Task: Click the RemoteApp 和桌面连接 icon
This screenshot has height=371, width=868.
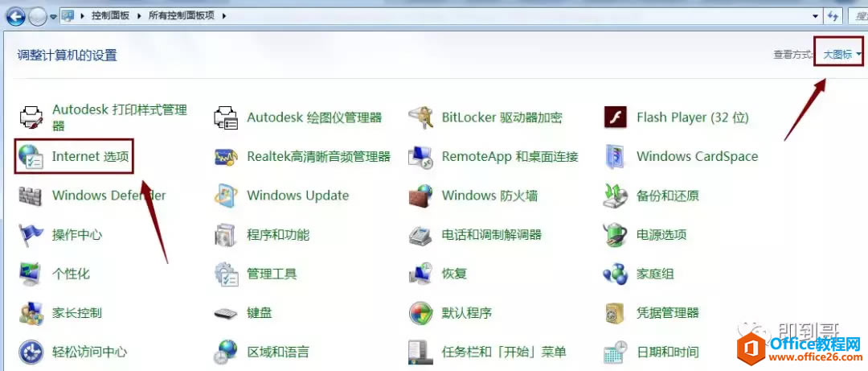Action: [x=420, y=157]
